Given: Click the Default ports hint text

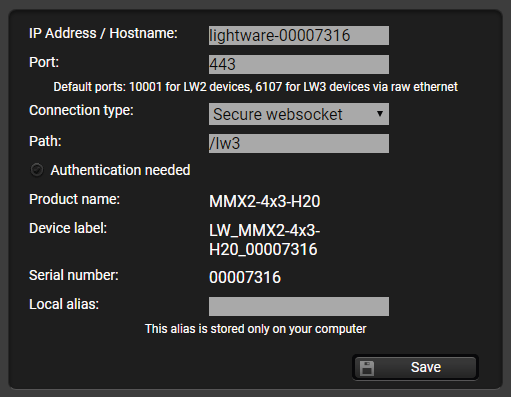Looking at the screenshot, I should coord(255,87).
